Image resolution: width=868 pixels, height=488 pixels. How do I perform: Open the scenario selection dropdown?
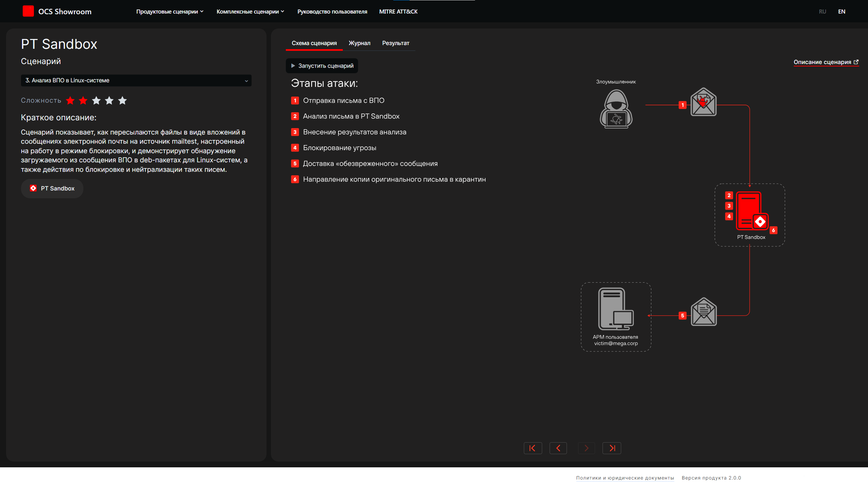(136, 80)
